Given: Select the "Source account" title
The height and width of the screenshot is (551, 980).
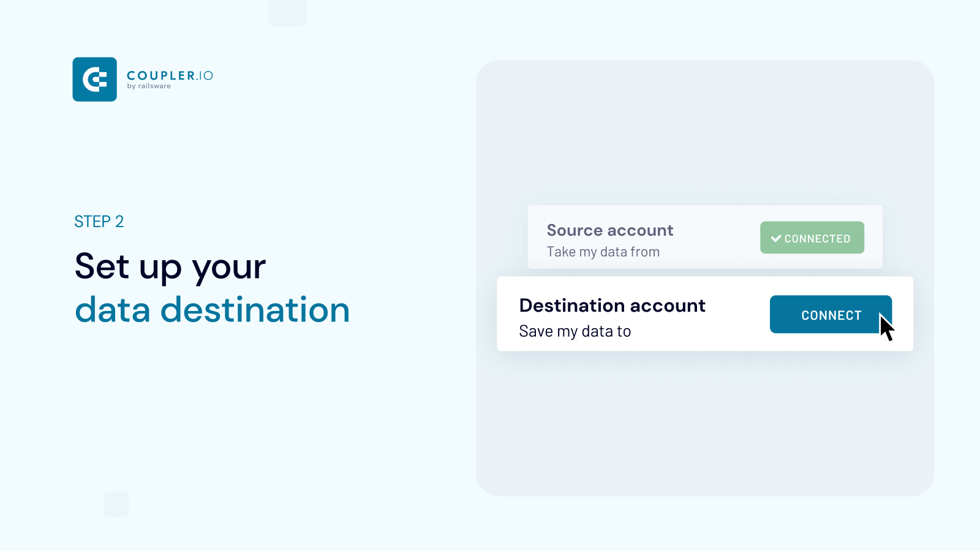Looking at the screenshot, I should coord(610,230).
